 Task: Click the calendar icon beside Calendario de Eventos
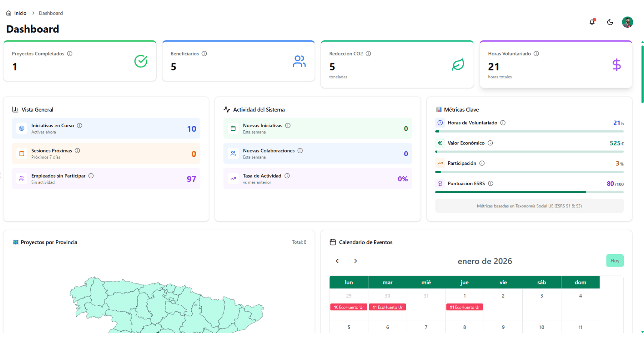click(332, 242)
